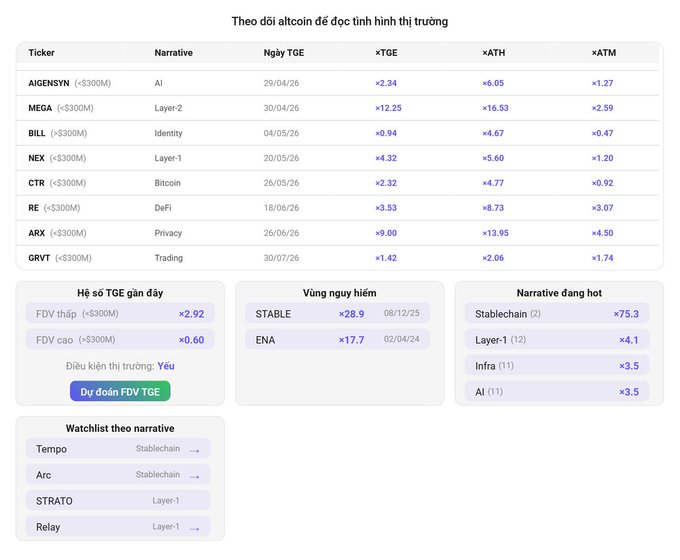Screen dimensions: 680x560
Task: Select the AIGENSYN ticker
Action: [x=49, y=83]
